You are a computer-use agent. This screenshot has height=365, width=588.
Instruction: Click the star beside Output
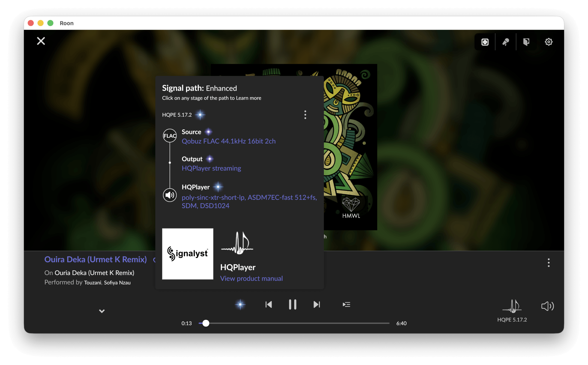(x=210, y=159)
